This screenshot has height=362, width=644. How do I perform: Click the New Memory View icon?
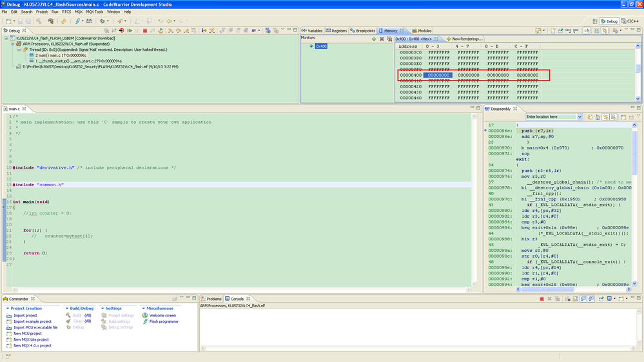pyautogui.click(x=553, y=31)
